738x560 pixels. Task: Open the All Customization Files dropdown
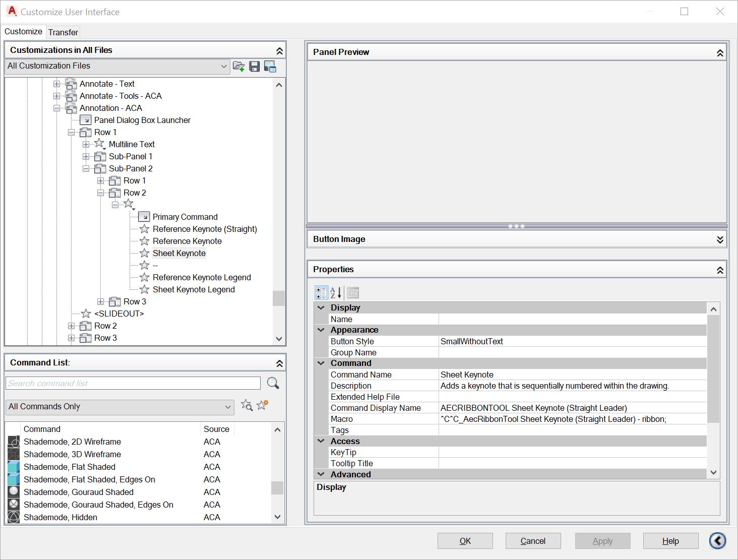click(223, 66)
